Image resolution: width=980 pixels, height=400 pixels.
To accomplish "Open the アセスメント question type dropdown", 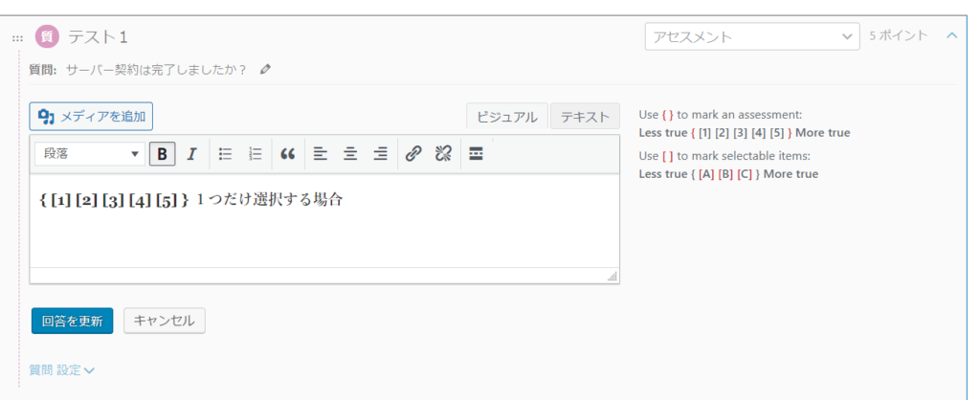I will click(751, 36).
